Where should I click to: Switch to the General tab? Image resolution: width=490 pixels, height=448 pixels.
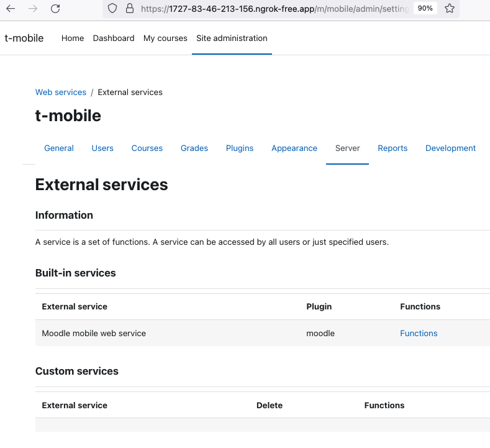pyautogui.click(x=59, y=148)
